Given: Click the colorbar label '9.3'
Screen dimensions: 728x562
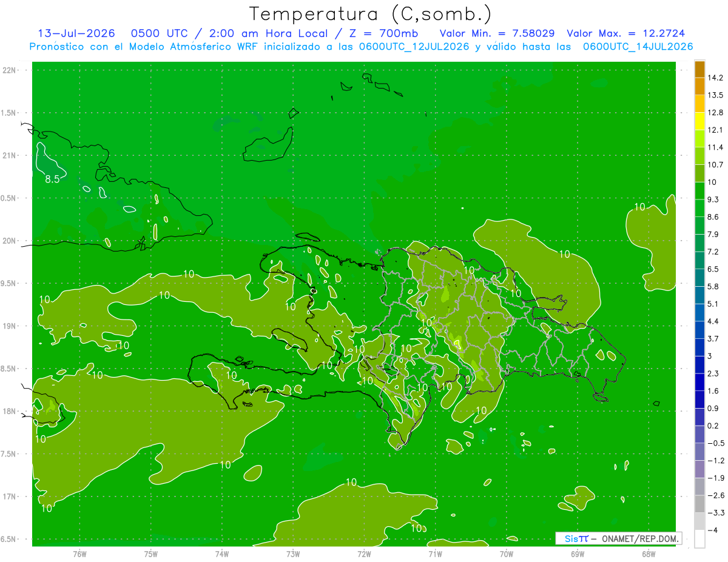Looking at the screenshot, I should 714,199.
